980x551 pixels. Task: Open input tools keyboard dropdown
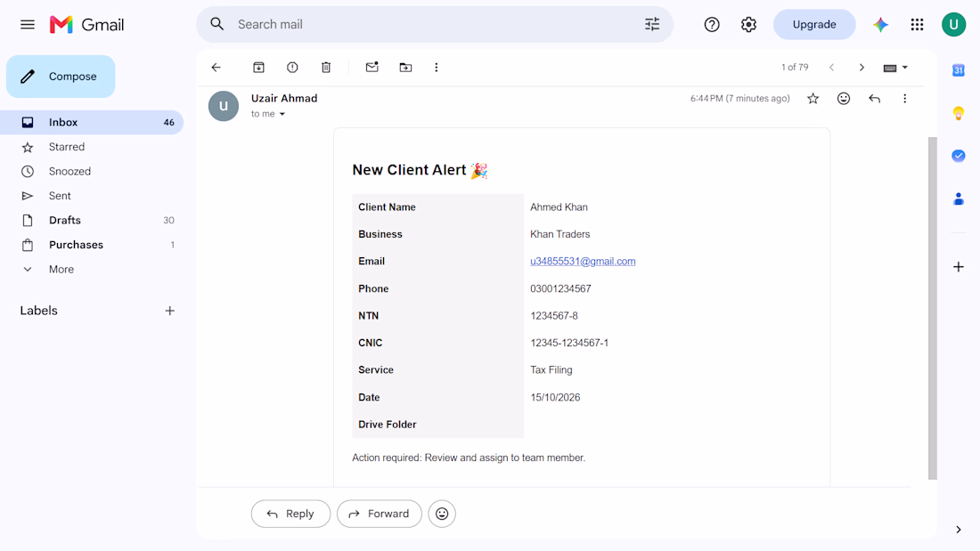pos(895,68)
